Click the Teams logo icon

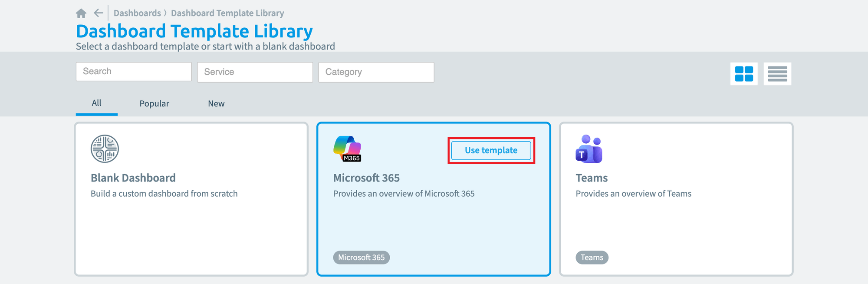[589, 149]
